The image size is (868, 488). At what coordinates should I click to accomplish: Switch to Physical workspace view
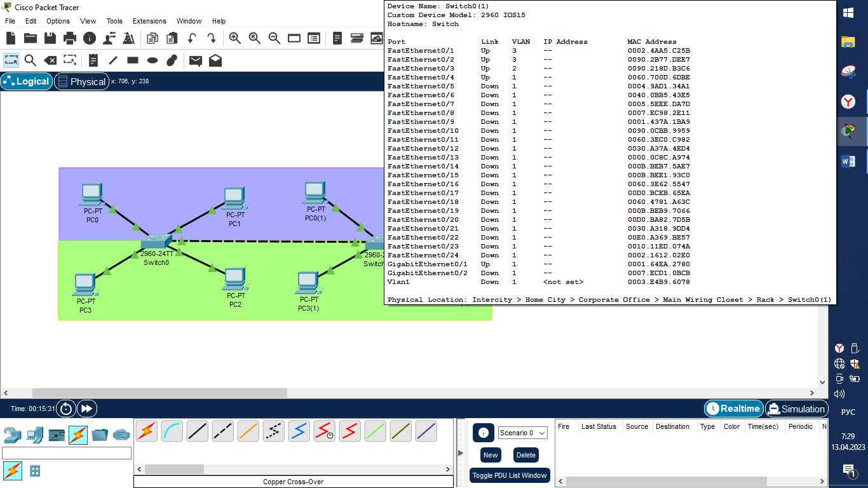click(81, 81)
